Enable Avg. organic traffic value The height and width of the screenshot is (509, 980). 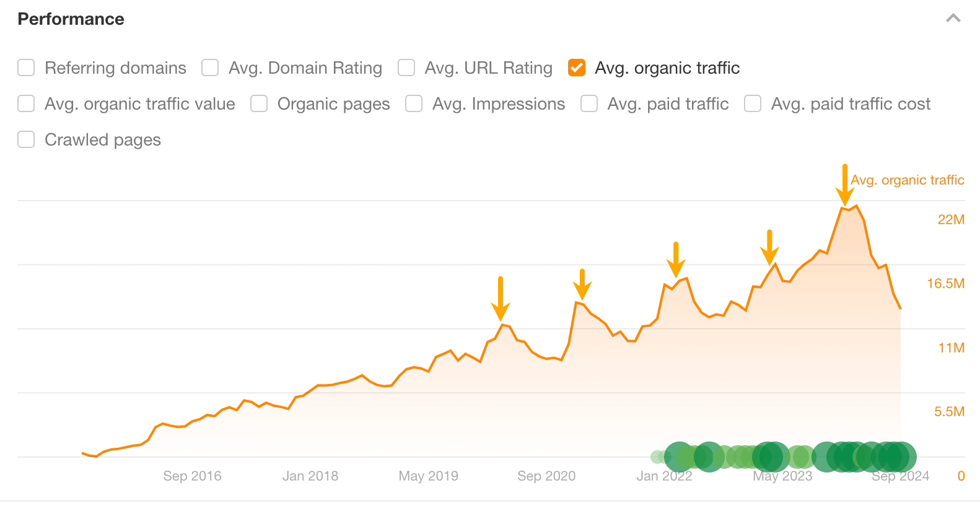tap(25, 103)
